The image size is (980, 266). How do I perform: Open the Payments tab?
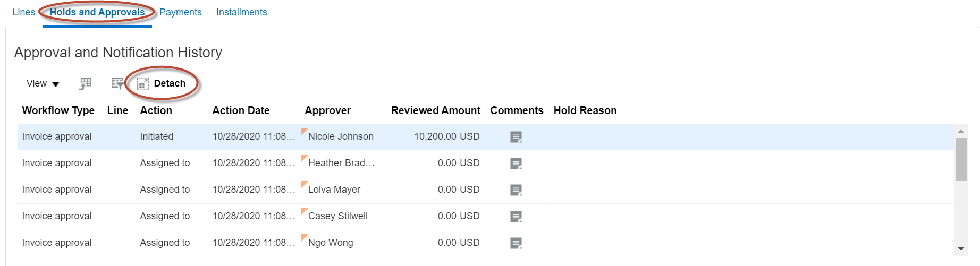tap(180, 12)
